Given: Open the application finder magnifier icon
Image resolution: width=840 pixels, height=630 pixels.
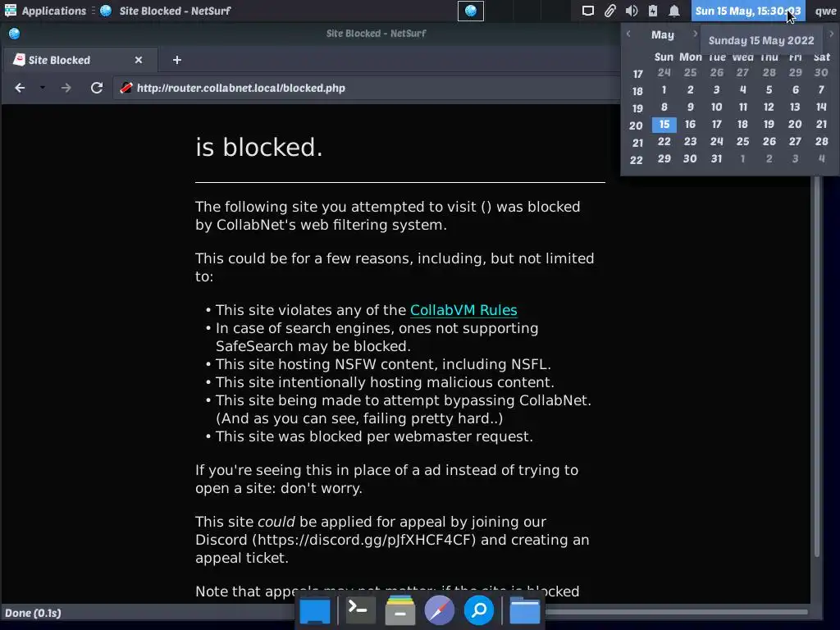Looking at the screenshot, I should (478, 610).
